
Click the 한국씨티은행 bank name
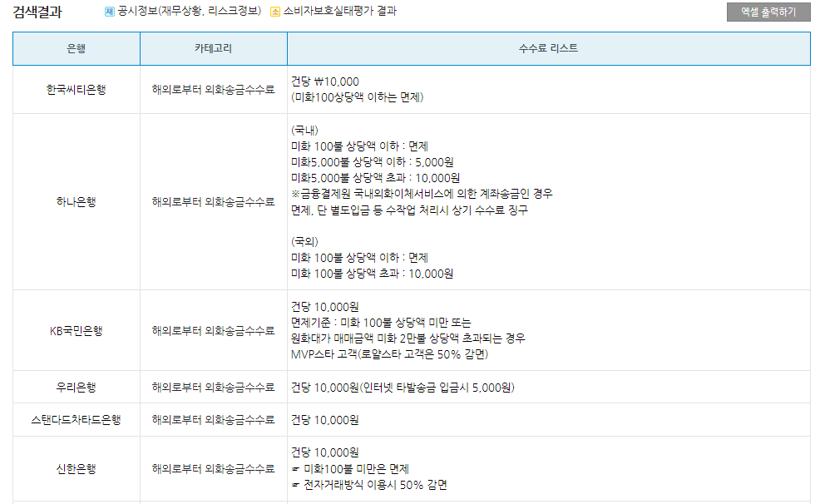(x=77, y=90)
